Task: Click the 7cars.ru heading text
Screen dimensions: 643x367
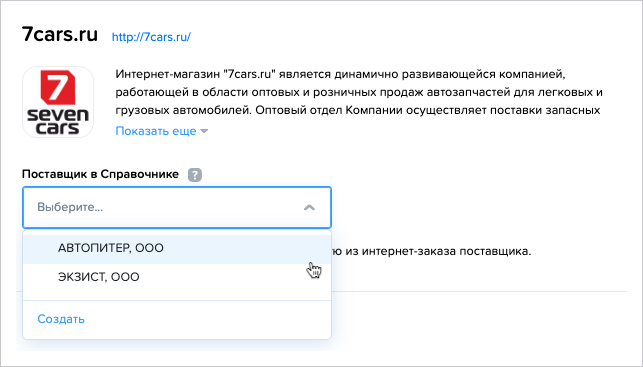Action: coord(60,34)
